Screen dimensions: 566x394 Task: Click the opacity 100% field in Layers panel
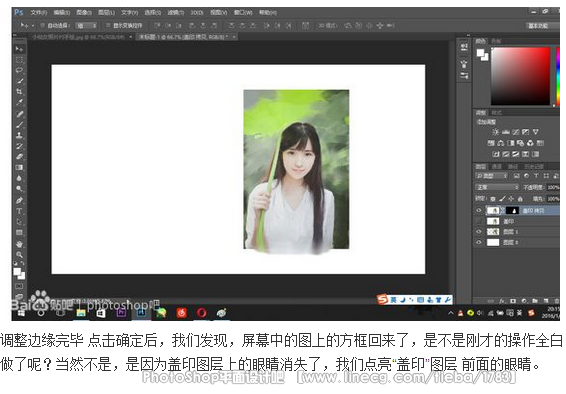coord(553,187)
